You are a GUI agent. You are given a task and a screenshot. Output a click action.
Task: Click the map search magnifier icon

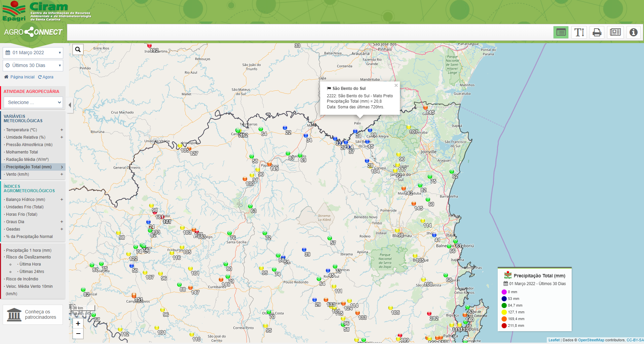[x=78, y=50]
